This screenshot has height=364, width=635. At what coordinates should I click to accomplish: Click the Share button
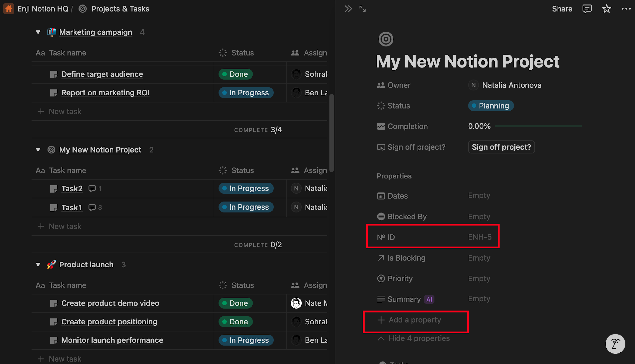click(562, 9)
